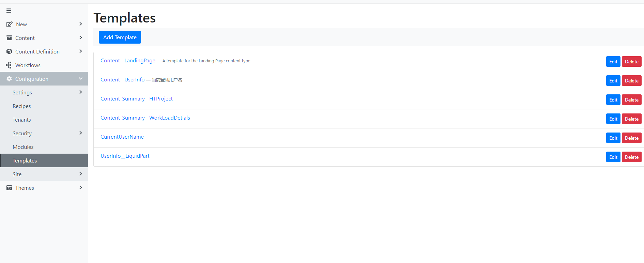This screenshot has width=644, height=263.
Task: Go to Tenants in the sidebar
Action: pos(44,120)
